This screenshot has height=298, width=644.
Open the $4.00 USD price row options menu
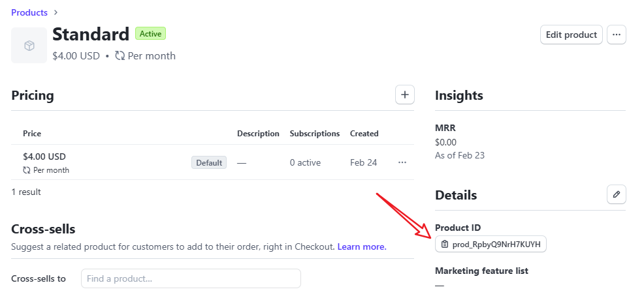click(402, 163)
